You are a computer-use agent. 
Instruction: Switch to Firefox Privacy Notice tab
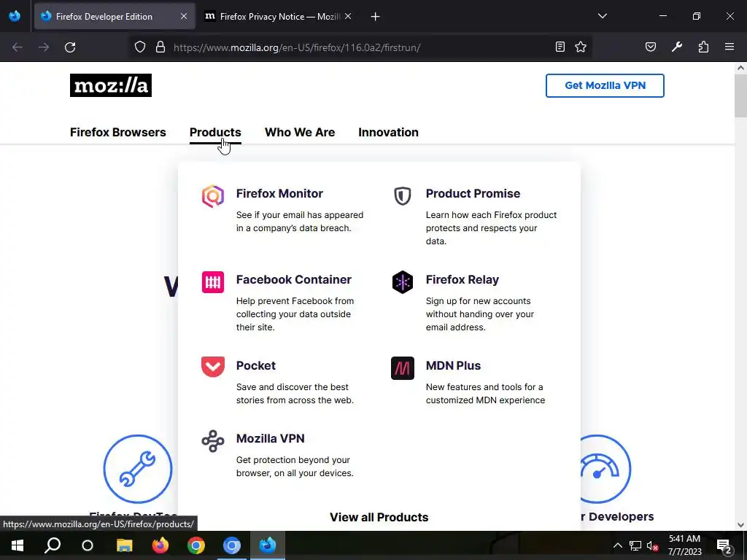(x=271, y=16)
